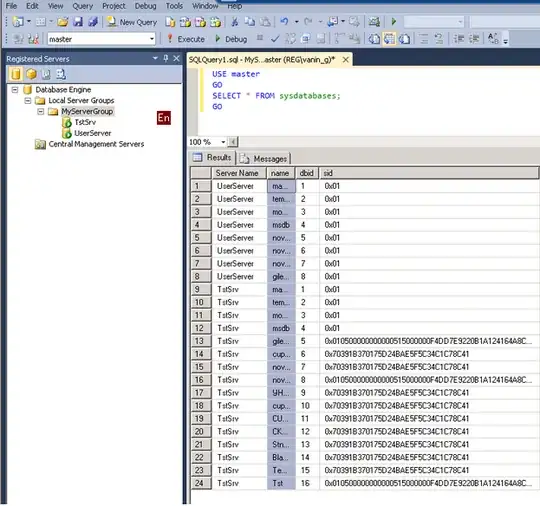540x506 pixels.
Task: Click the Increase Indent icon
Action: pyautogui.click(x=474, y=39)
